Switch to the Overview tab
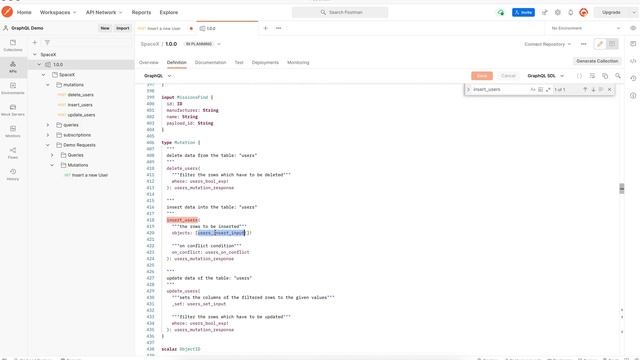The image size is (640, 360). pyautogui.click(x=149, y=62)
